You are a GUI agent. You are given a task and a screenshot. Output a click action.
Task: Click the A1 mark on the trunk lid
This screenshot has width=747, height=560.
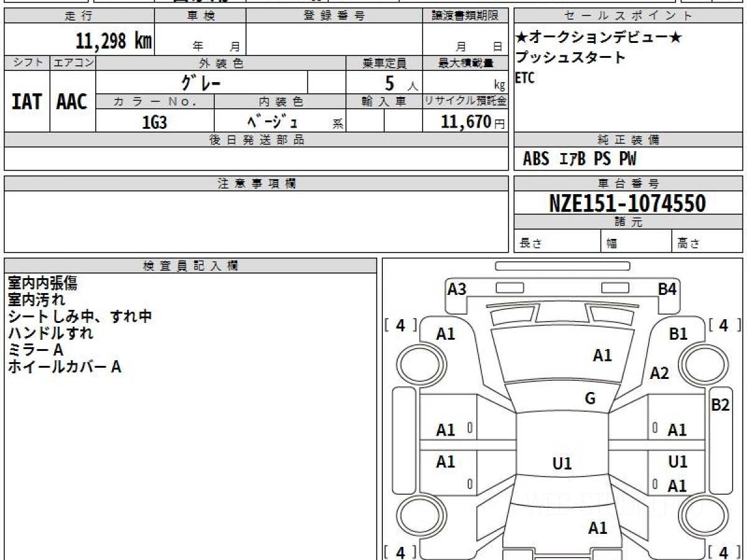coord(598,528)
